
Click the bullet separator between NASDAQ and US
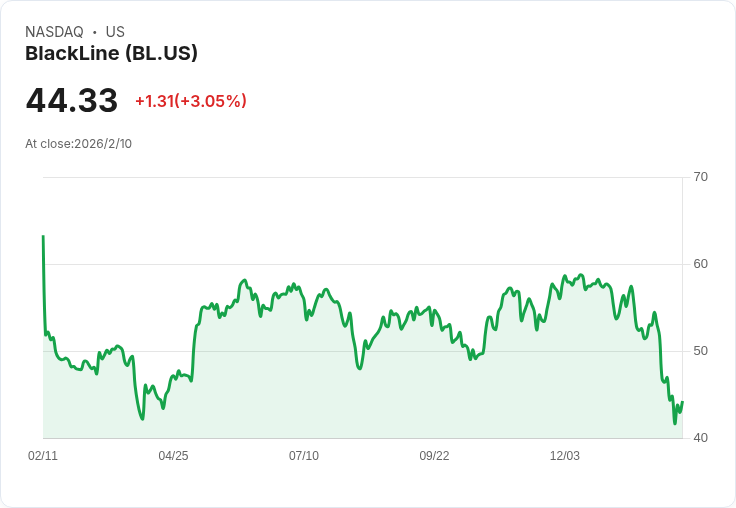(x=95, y=32)
